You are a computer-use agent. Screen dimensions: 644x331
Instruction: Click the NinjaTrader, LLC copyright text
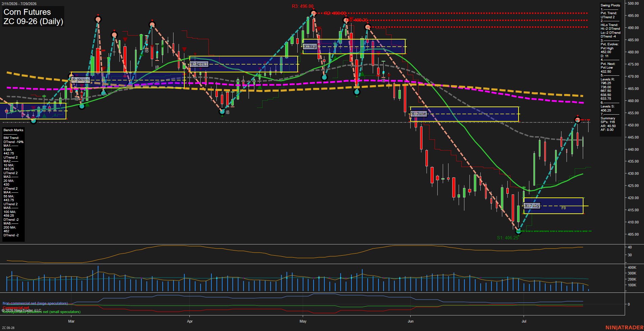click(21, 310)
